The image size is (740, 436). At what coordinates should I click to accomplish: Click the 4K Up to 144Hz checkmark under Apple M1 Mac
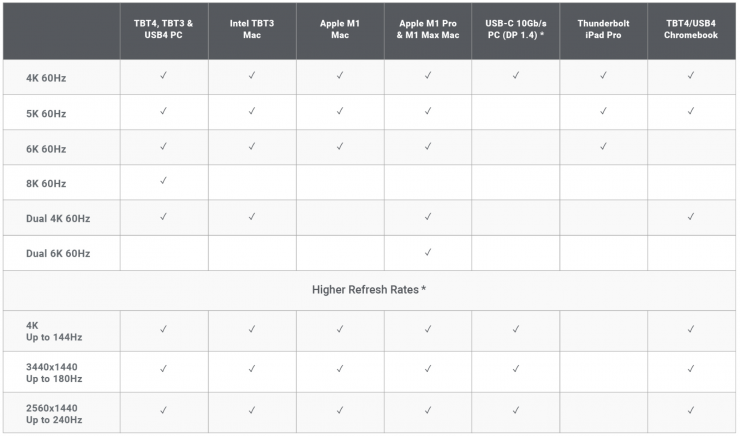point(340,327)
